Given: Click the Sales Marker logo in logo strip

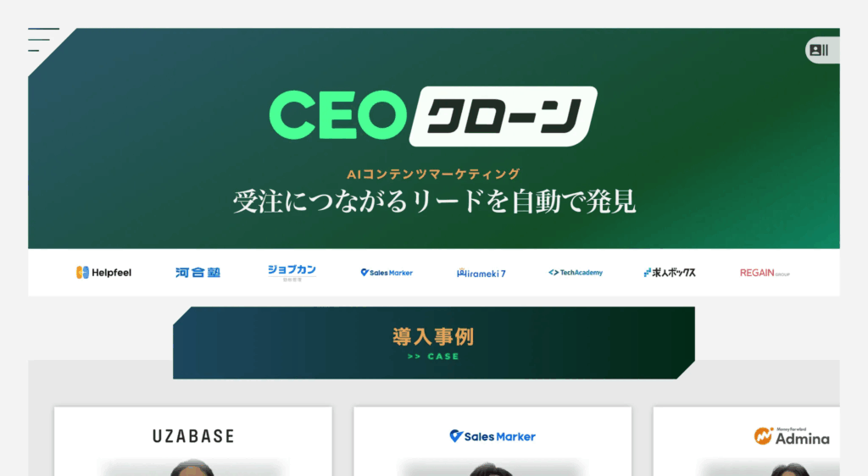Looking at the screenshot, I should click(387, 273).
